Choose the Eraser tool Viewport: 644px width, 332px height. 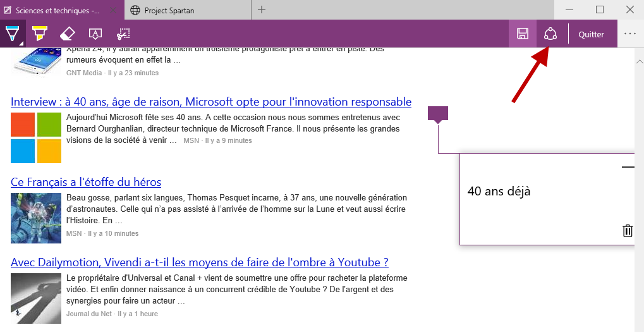coord(68,34)
